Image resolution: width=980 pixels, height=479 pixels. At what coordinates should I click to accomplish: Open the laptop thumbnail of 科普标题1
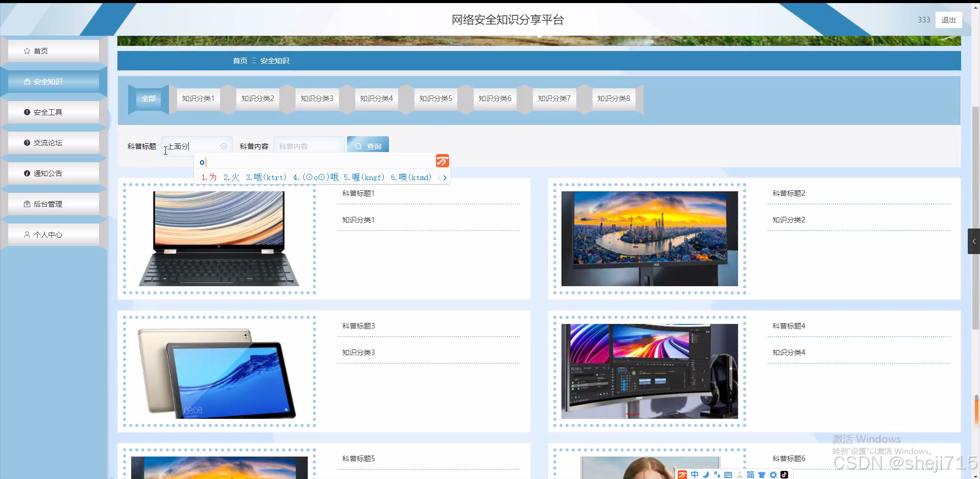219,239
